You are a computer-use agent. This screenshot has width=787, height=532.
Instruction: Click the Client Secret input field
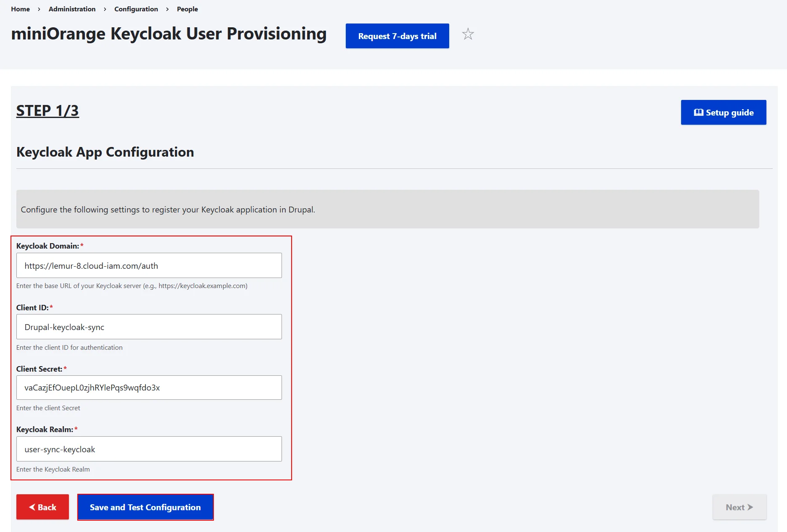tap(149, 388)
